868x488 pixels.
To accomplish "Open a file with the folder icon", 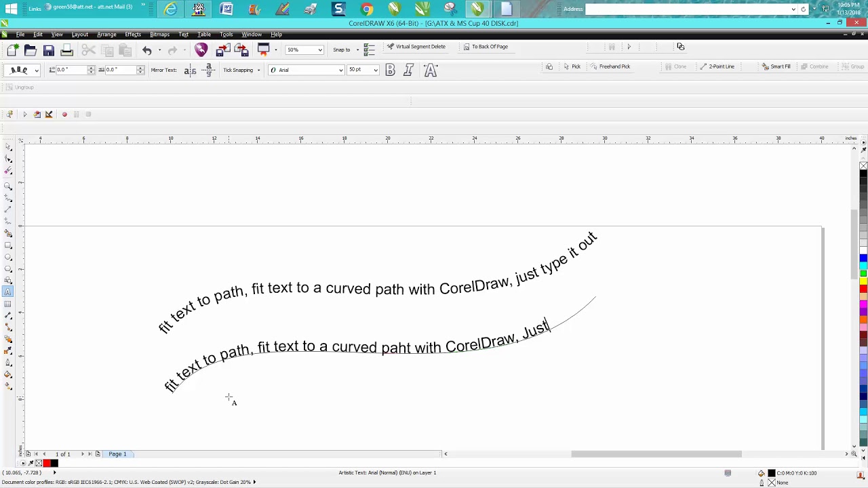I will (x=31, y=49).
